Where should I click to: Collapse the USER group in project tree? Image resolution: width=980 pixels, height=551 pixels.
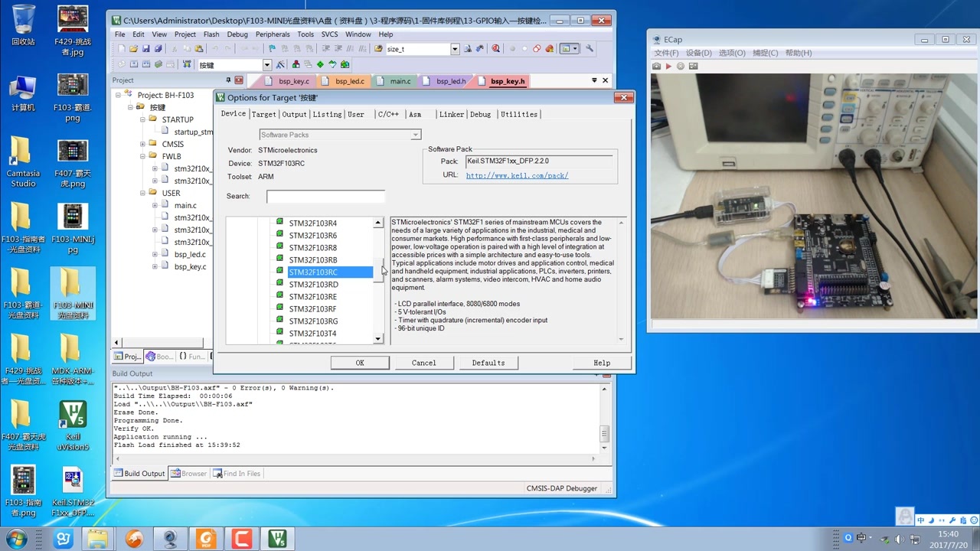(x=142, y=193)
